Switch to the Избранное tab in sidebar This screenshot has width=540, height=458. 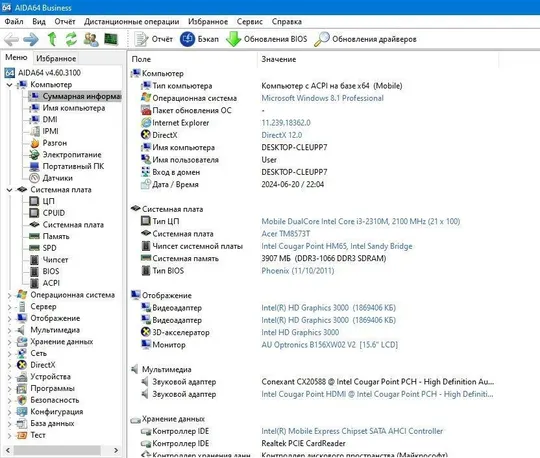pyautogui.click(x=56, y=59)
